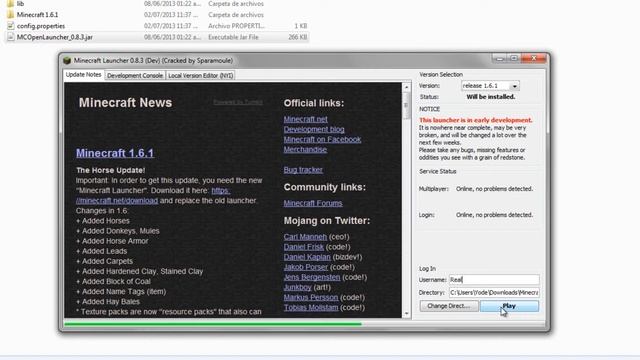Viewport: 640px width, 360px height.
Task: Open the Minecraft Forums link
Action: (x=313, y=203)
